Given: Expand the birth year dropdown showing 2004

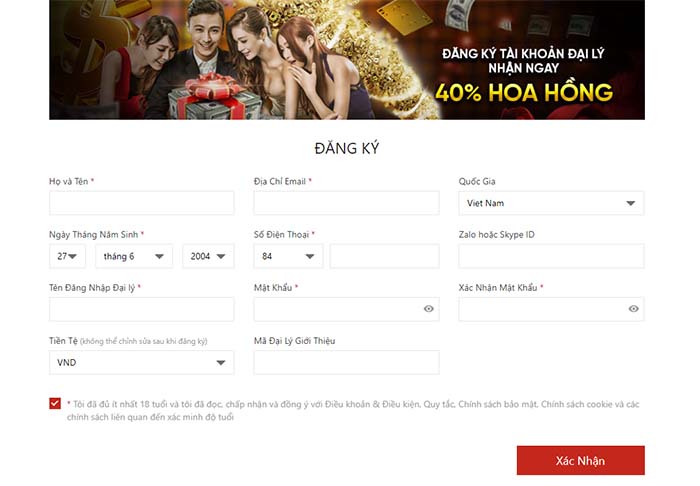Looking at the screenshot, I should point(208,256).
